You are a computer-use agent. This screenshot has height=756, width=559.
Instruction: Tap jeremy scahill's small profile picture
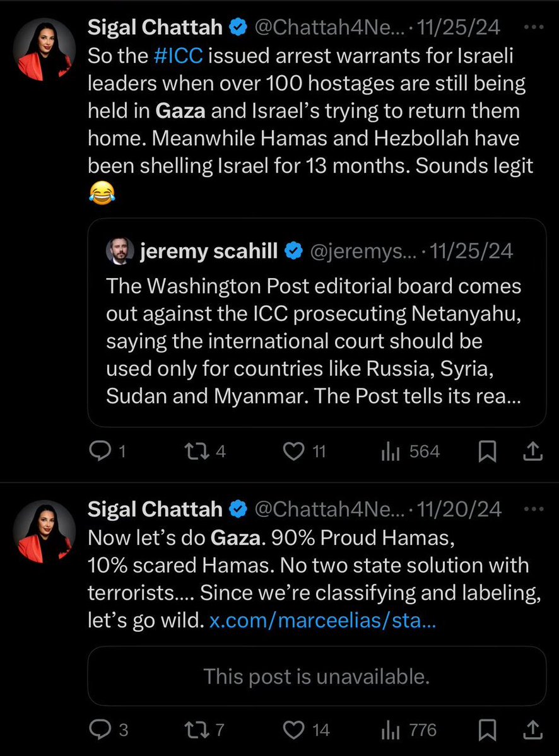pos(119,252)
